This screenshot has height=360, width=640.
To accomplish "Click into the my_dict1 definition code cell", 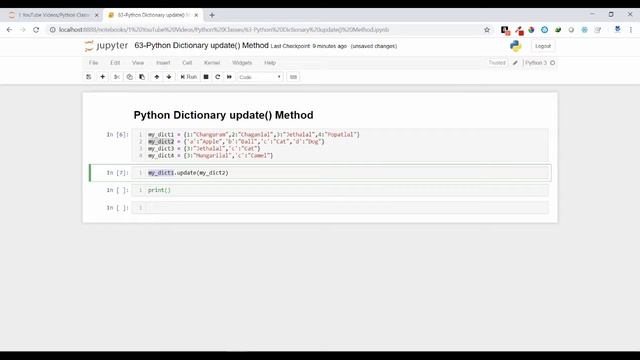I will pyautogui.click(x=340, y=145).
